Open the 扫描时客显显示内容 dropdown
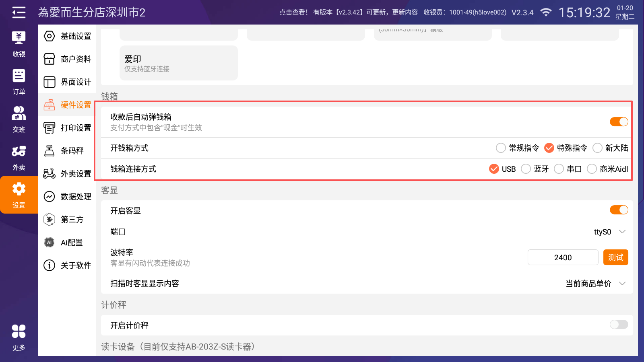 (596, 284)
